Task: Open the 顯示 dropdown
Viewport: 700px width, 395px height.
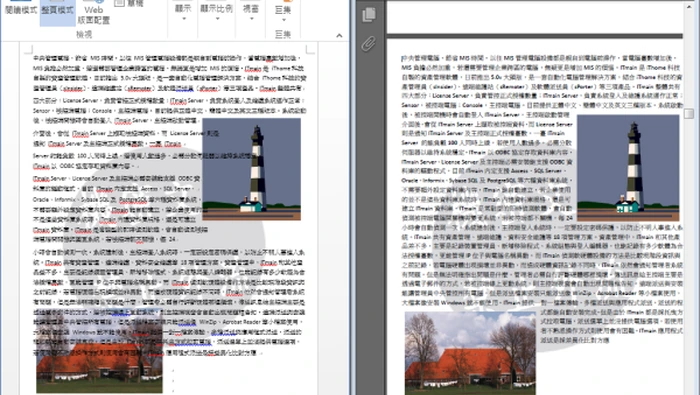Action: [x=183, y=12]
